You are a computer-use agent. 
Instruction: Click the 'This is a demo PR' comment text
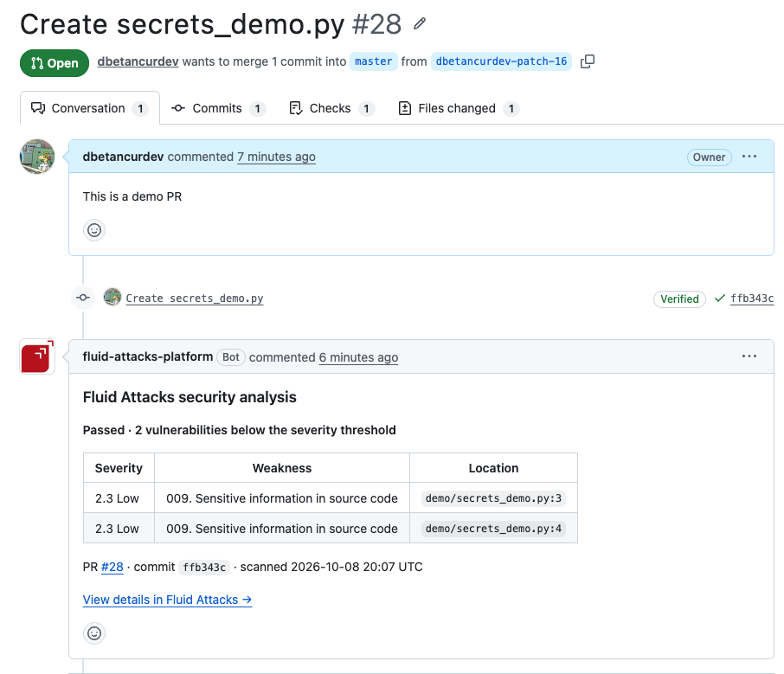click(x=132, y=196)
